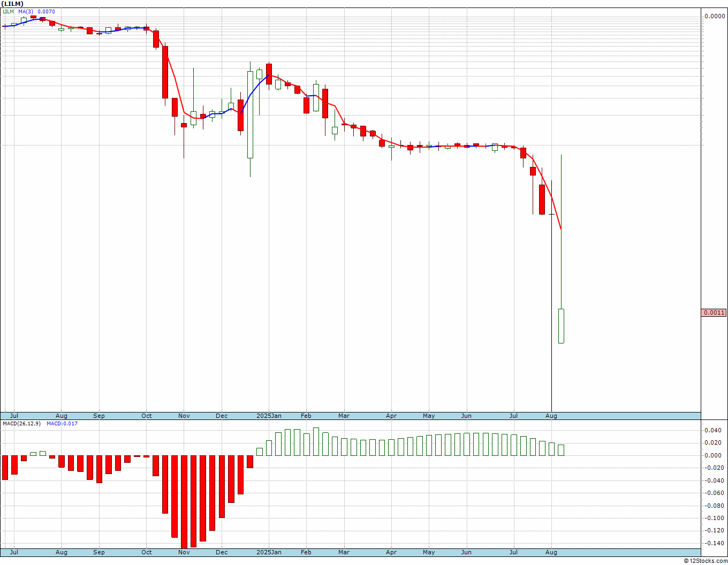Image resolution: width=728 pixels, height=565 pixels.
Task: Click the 0.0000 price axis label
Action: [715, 16]
